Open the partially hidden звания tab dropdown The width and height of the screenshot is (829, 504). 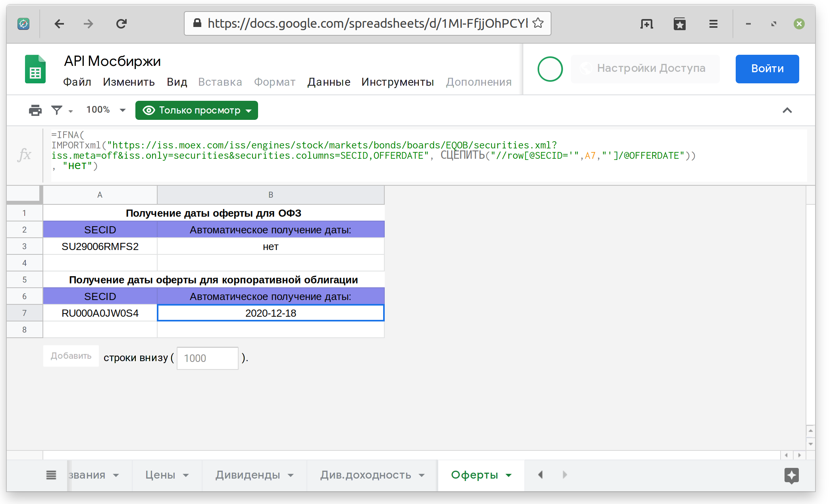[x=116, y=475]
